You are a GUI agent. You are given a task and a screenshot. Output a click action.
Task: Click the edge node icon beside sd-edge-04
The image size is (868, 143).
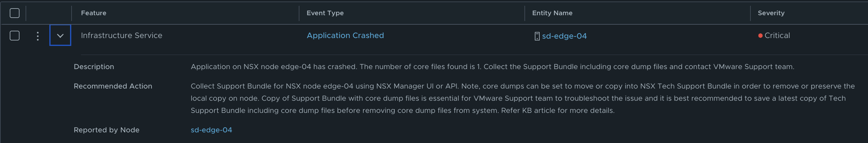pyautogui.click(x=537, y=36)
